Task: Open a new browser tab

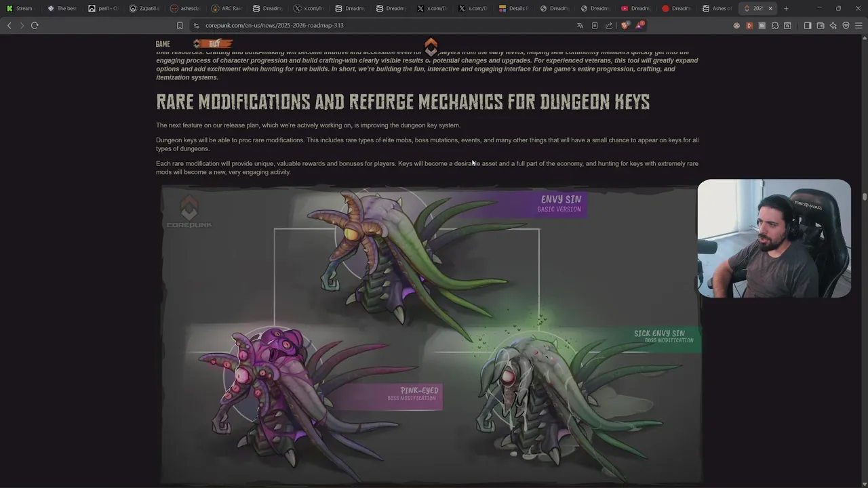Action: [786, 8]
